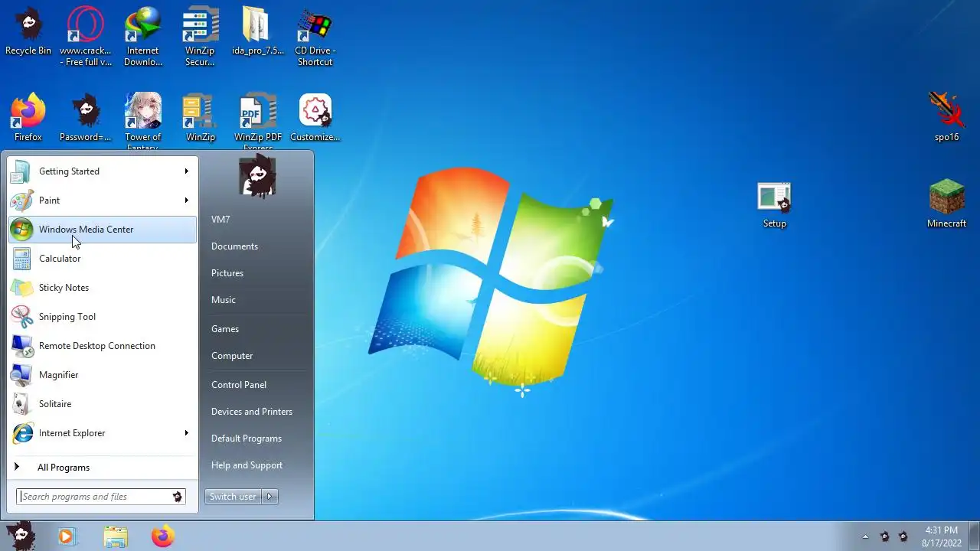
Task: Open Paint from the Start menu
Action: pyautogui.click(x=103, y=201)
